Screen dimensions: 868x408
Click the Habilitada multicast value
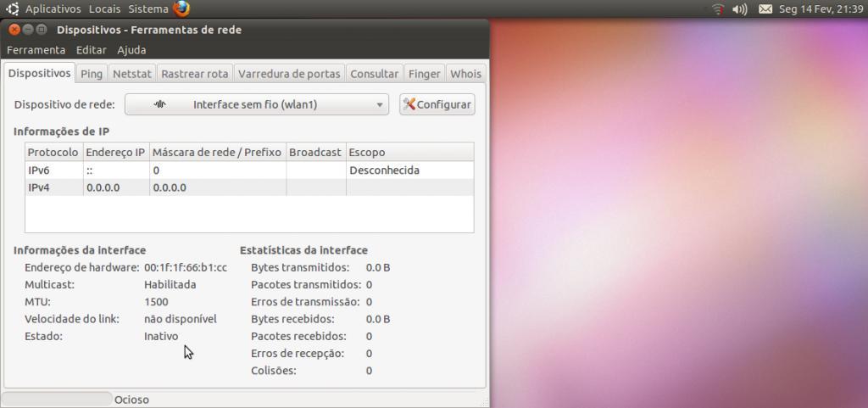pos(170,285)
